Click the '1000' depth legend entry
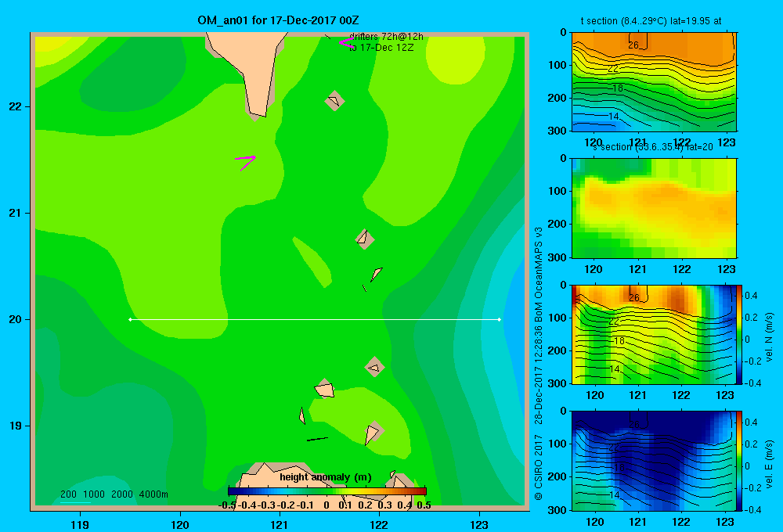The width and height of the screenshot is (783, 532). (x=94, y=494)
